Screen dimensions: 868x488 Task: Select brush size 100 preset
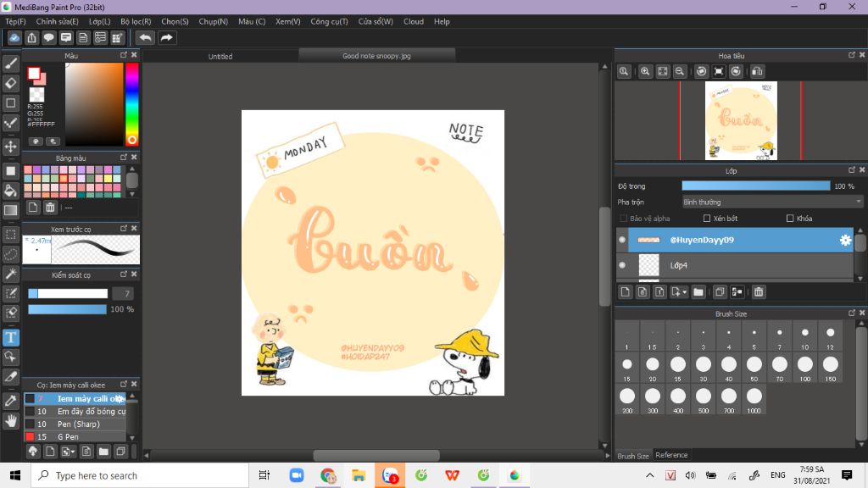[805, 367]
